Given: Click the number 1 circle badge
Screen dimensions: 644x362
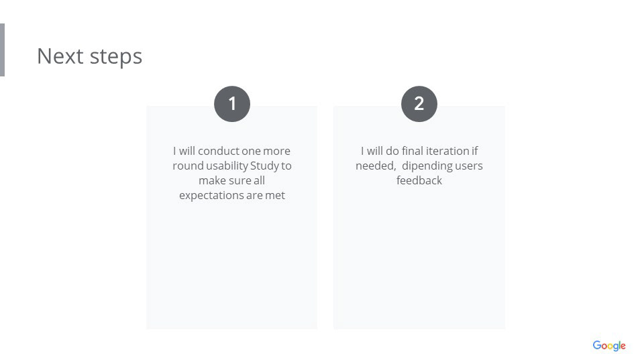Looking at the screenshot, I should [x=232, y=104].
